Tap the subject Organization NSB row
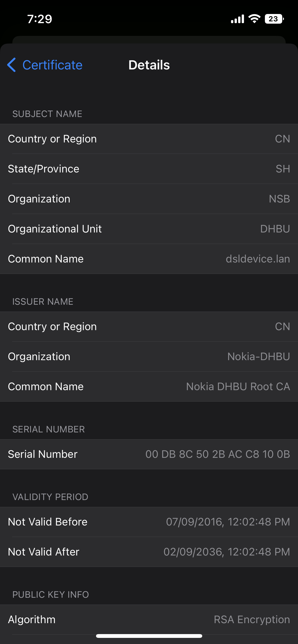Screen dimensions: 298x644 149,199
